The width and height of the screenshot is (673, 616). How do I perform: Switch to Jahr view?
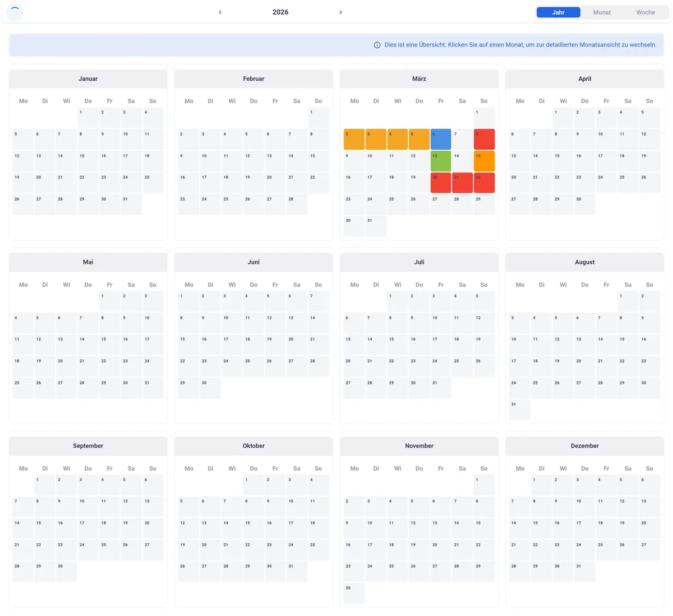pos(558,12)
